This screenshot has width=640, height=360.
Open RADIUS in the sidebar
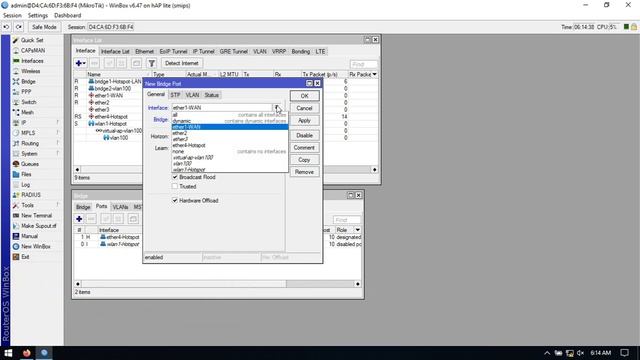[x=31, y=195]
